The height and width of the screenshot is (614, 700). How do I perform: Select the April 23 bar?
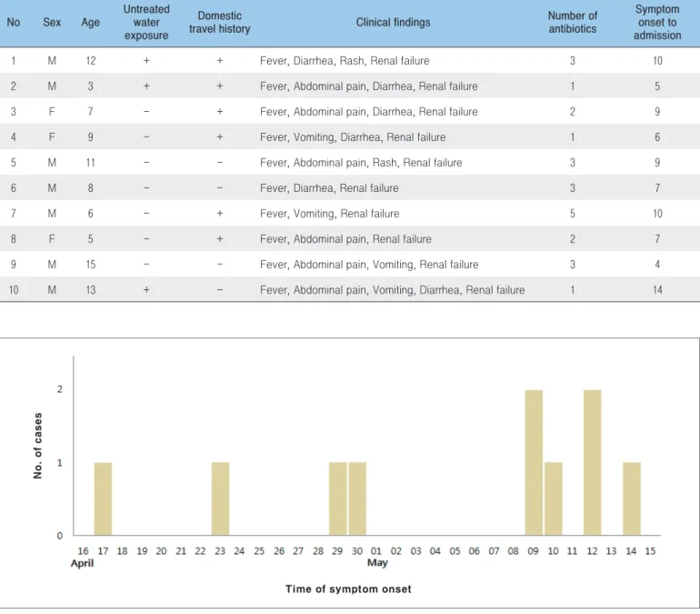coord(220,498)
